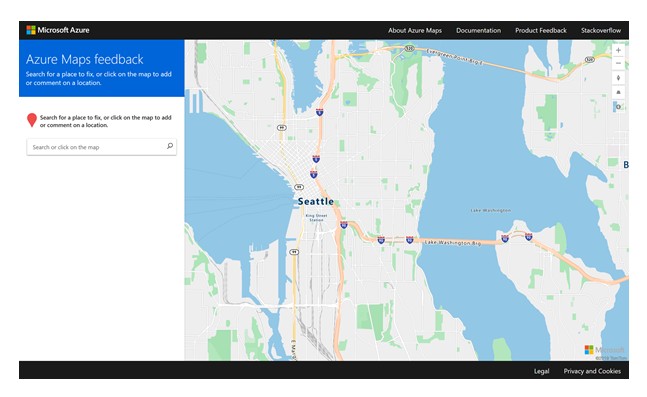
Task: Reset map rotation with compass control
Action: coord(618,78)
